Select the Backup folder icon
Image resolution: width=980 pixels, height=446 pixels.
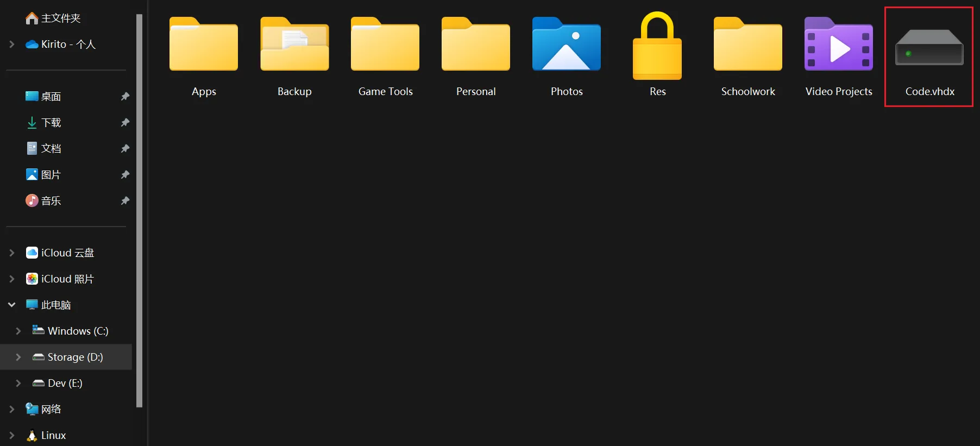pyautogui.click(x=294, y=45)
